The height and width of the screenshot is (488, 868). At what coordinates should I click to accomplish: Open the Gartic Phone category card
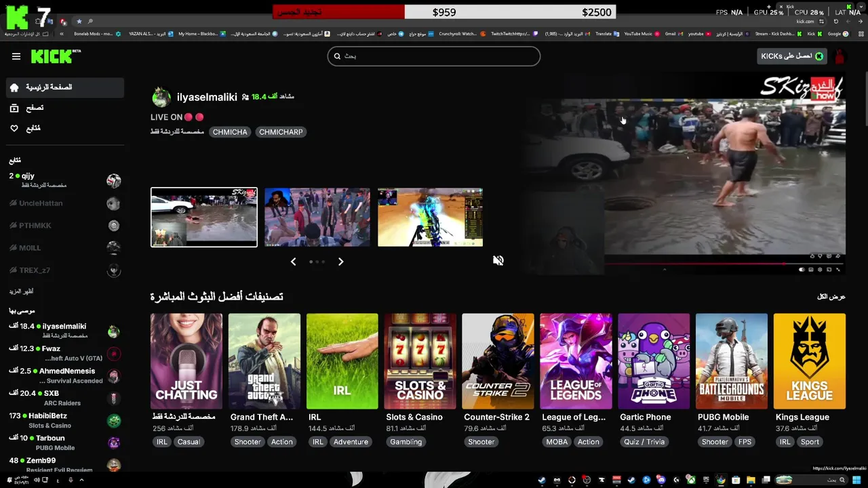click(x=654, y=361)
